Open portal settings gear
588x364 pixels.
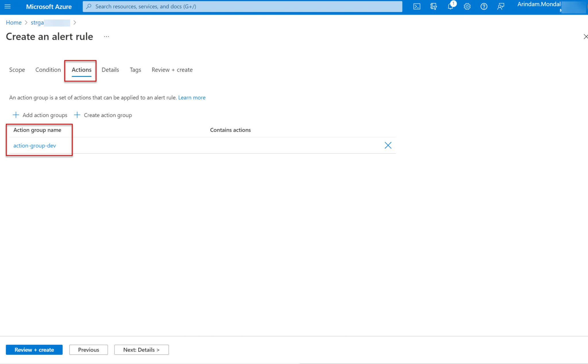coord(467,7)
